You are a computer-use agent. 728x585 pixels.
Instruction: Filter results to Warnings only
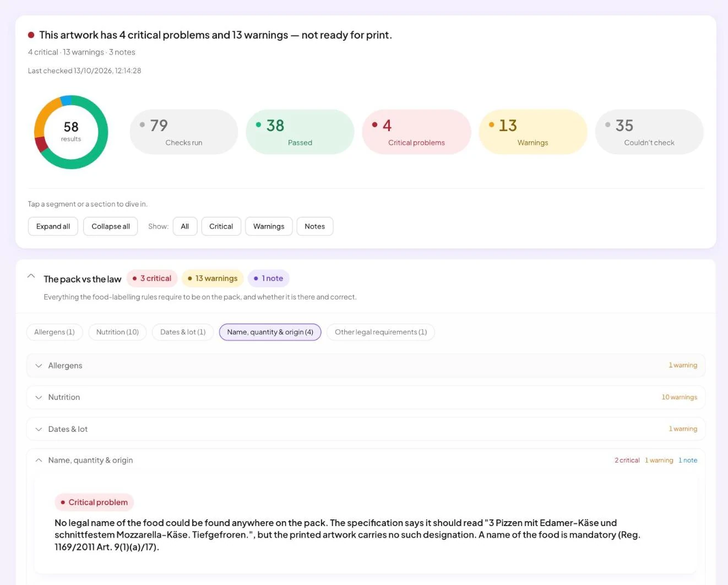click(x=269, y=226)
